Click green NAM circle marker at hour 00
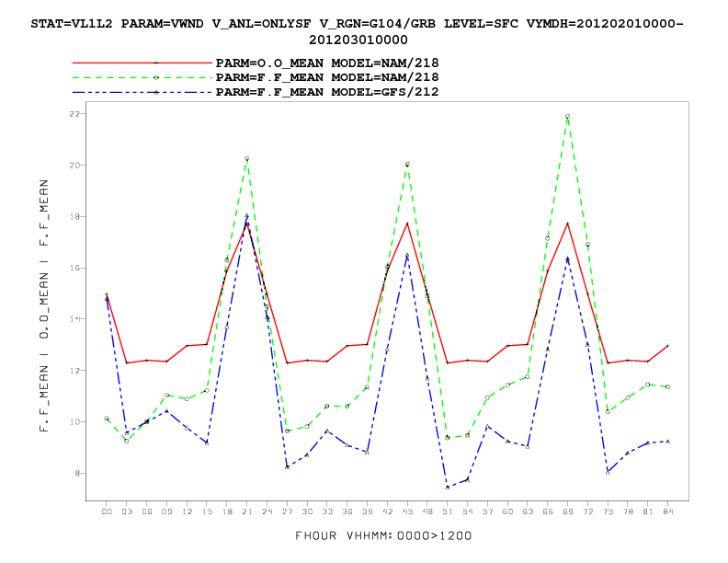The height and width of the screenshot is (563, 728). point(107,419)
